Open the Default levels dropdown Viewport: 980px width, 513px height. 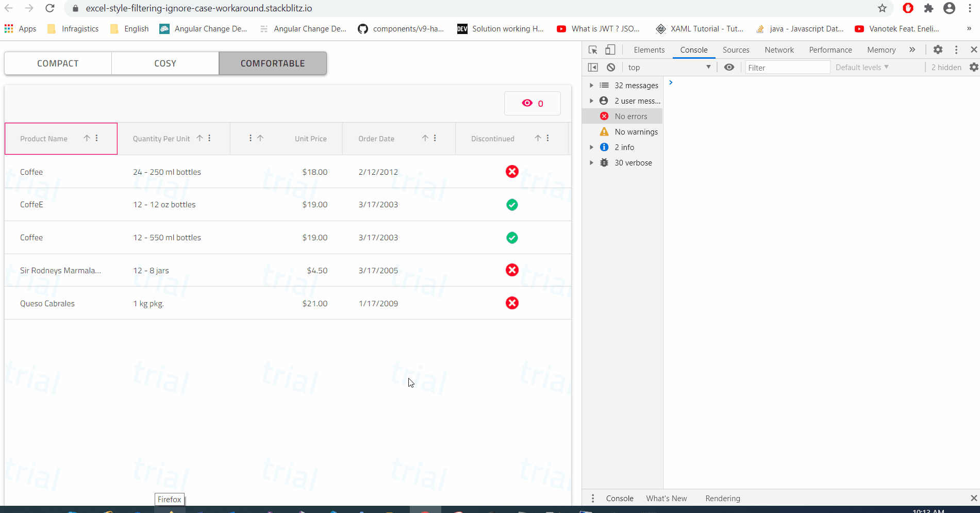click(x=862, y=68)
